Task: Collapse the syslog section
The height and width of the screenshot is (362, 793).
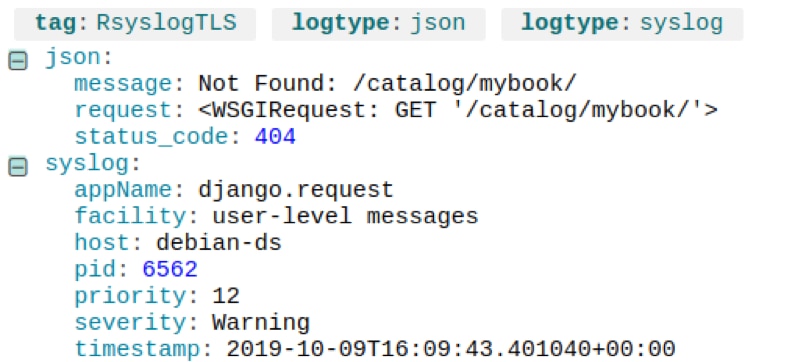Action: 18,166
